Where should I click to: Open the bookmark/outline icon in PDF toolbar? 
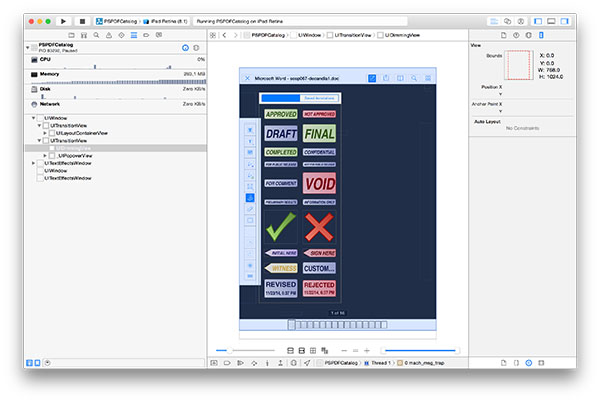pyautogui.click(x=401, y=78)
